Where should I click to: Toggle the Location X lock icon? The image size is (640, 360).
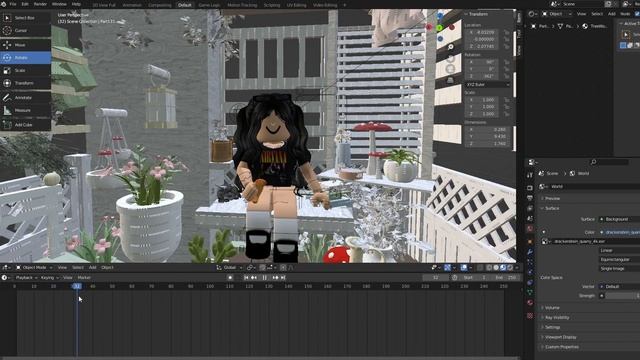[x=507, y=32]
